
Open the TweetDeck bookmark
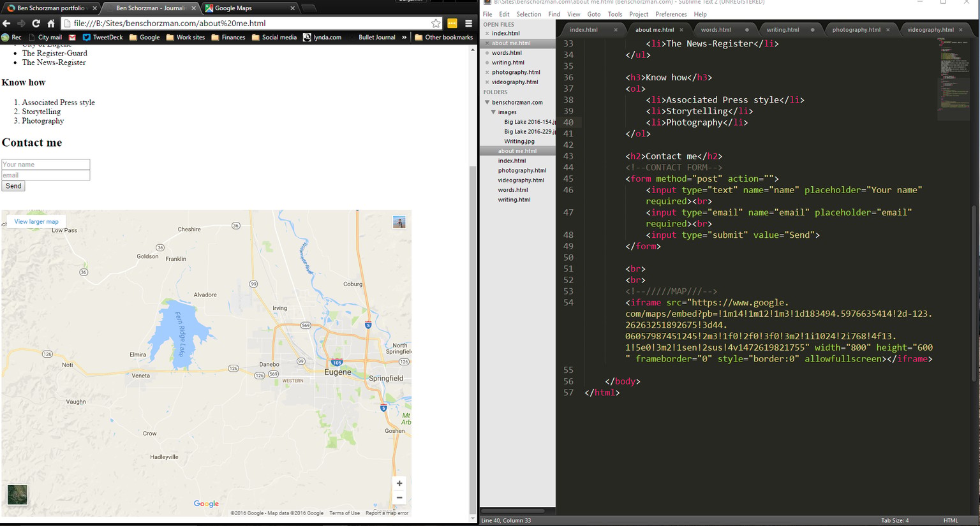pyautogui.click(x=103, y=37)
